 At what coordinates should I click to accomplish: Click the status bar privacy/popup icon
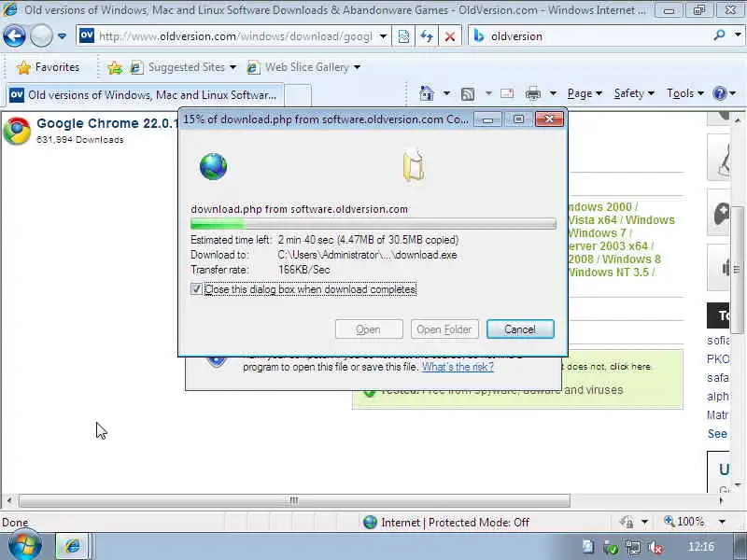tap(627, 522)
